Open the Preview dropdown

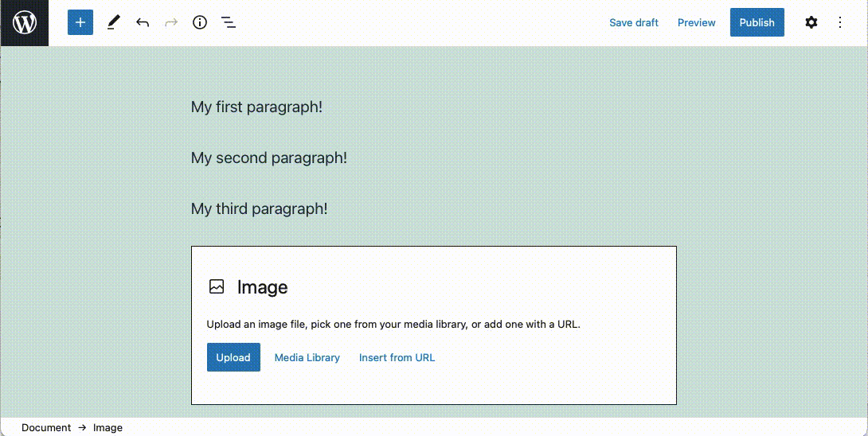click(696, 22)
